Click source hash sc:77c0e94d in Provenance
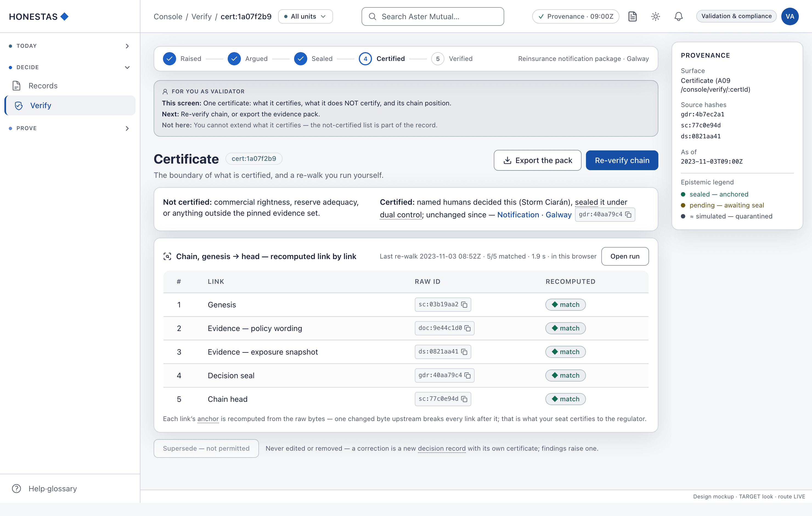812x516 pixels. coord(701,125)
